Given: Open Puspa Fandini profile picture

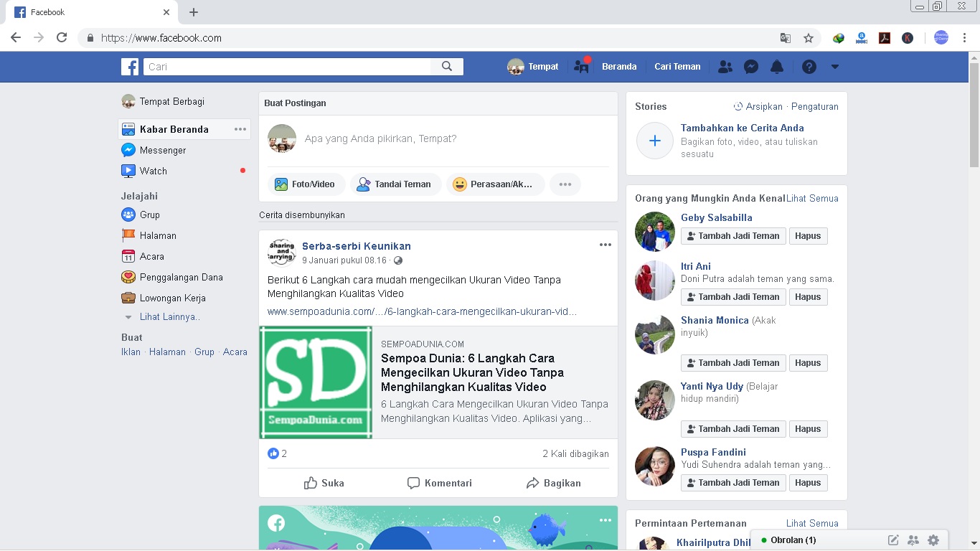Looking at the screenshot, I should point(655,466).
